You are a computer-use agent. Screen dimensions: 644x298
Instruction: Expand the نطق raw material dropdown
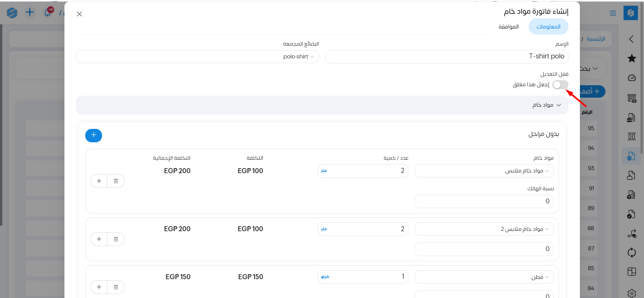point(484,277)
